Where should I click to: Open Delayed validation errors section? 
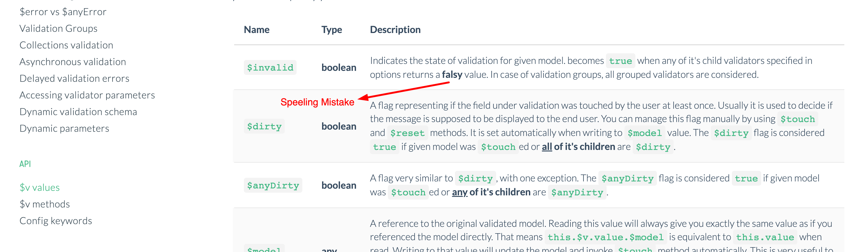(x=74, y=78)
